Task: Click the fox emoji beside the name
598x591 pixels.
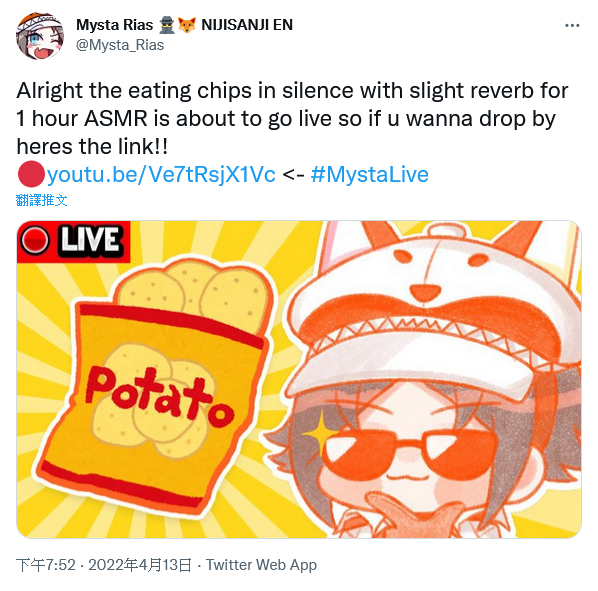Action: point(187,25)
